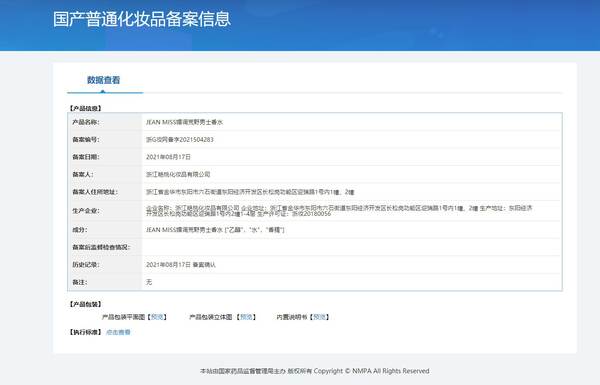Click the 生产企业 row label
The image size is (600, 385).
click(x=86, y=211)
